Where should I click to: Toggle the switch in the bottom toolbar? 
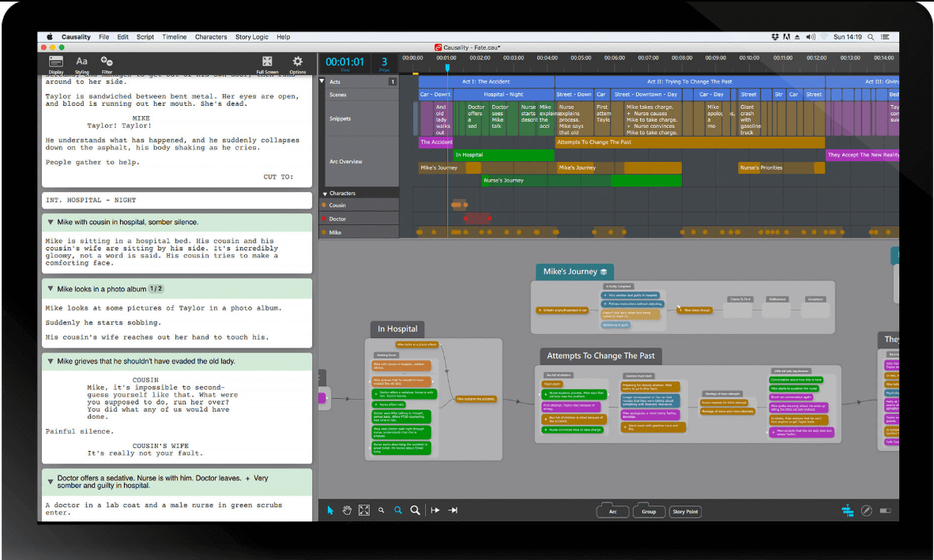(885, 511)
